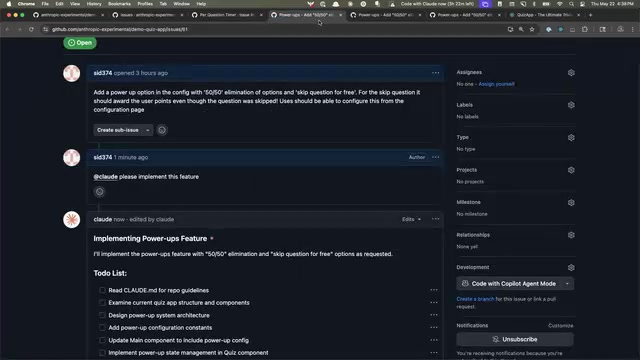
Task: Open Assignees settings gear
Action: 571,73
